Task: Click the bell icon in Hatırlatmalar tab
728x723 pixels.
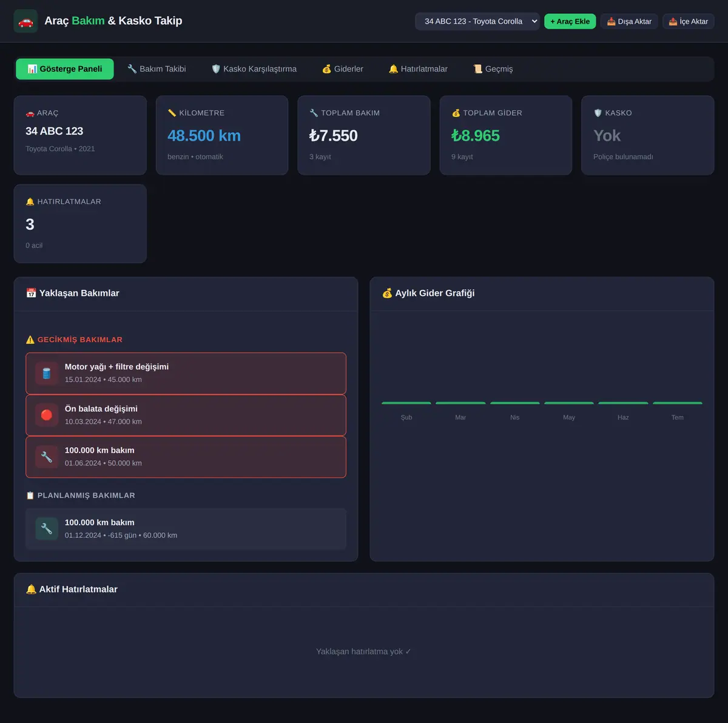Action: (394, 69)
